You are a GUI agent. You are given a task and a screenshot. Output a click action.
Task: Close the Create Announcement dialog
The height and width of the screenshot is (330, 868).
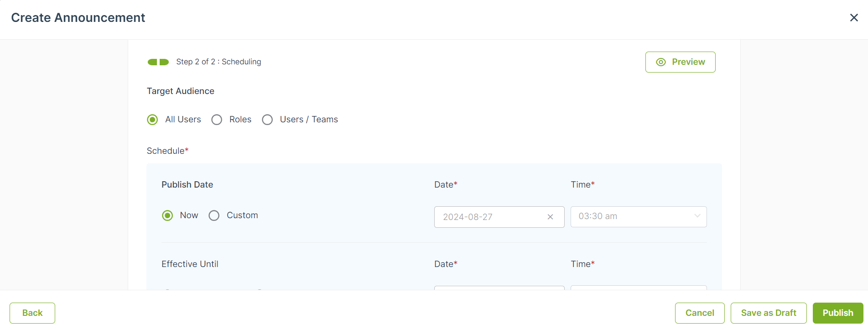click(x=854, y=17)
